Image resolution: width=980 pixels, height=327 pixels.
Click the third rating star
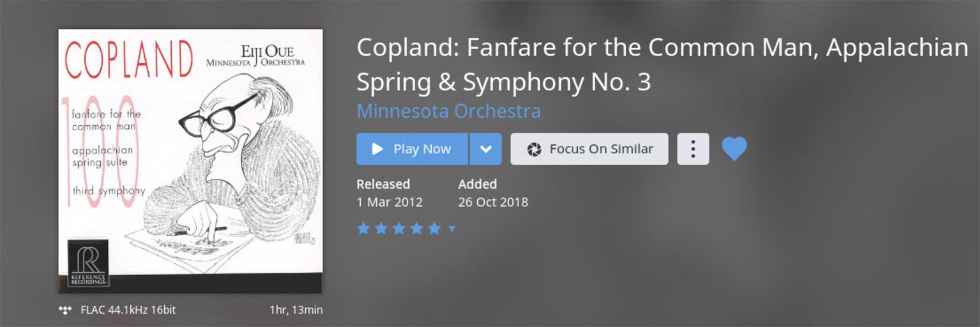(399, 228)
